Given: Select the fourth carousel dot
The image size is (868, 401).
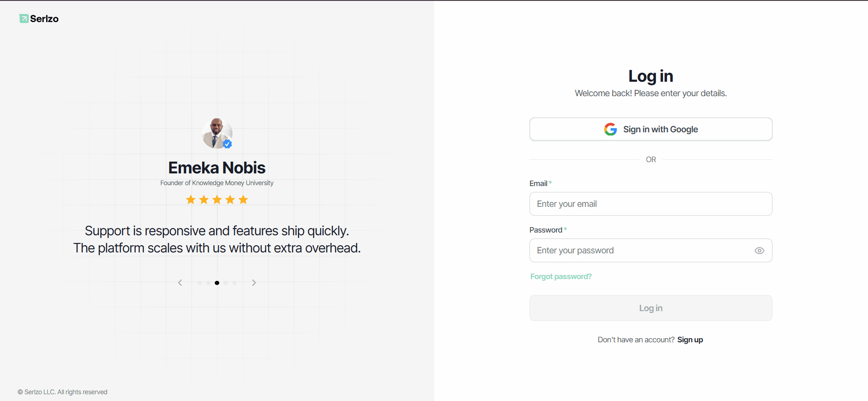Looking at the screenshot, I should 226,283.
